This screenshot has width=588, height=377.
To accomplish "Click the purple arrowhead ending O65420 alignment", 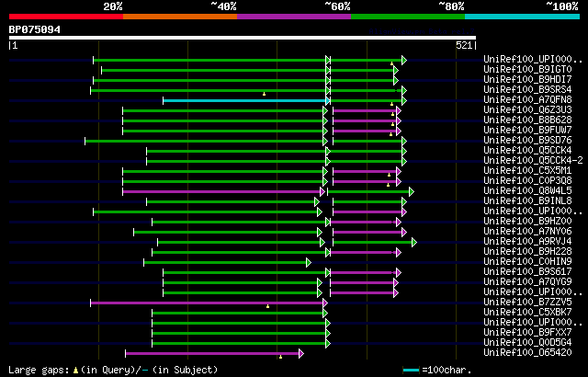I will [301, 354].
